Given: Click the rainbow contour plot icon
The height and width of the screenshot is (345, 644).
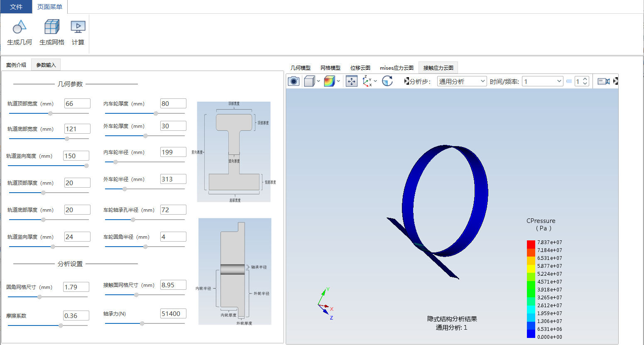Looking at the screenshot, I should click(329, 81).
